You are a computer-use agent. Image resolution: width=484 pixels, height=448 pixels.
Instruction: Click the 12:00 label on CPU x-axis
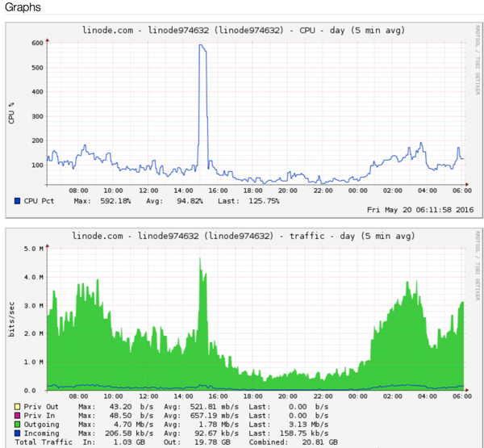tap(148, 191)
